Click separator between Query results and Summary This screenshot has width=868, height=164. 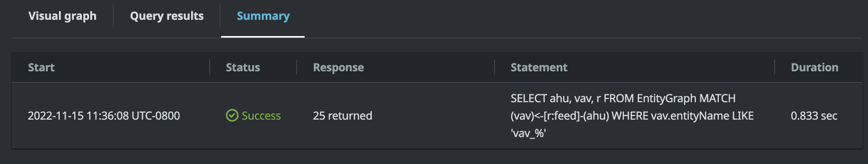220,16
